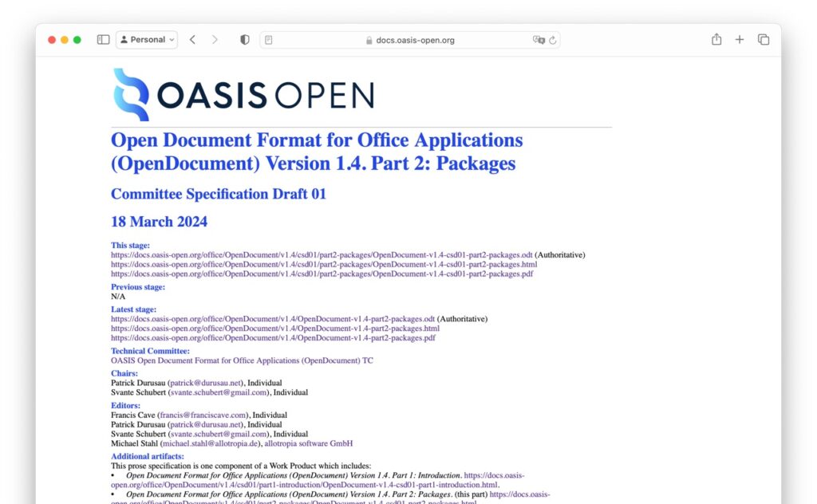817x504 pixels.
Task: Open the Share menu
Action: pyautogui.click(x=716, y=40)
